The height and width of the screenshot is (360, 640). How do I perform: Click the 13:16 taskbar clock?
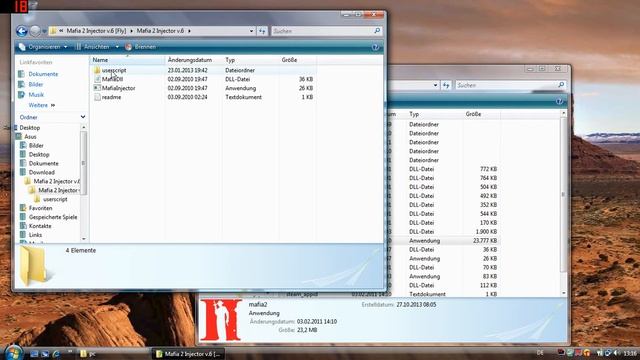[630, 353]
